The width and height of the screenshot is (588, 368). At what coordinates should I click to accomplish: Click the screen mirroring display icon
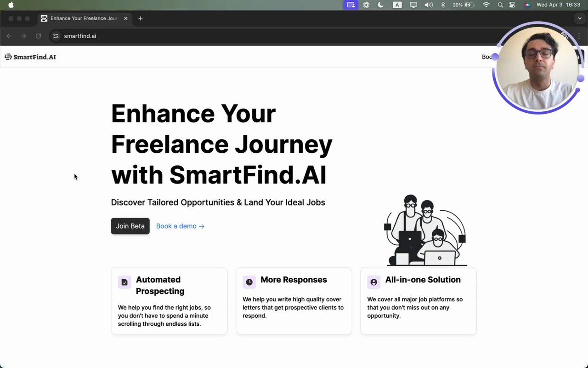click(x=413, y=5)
